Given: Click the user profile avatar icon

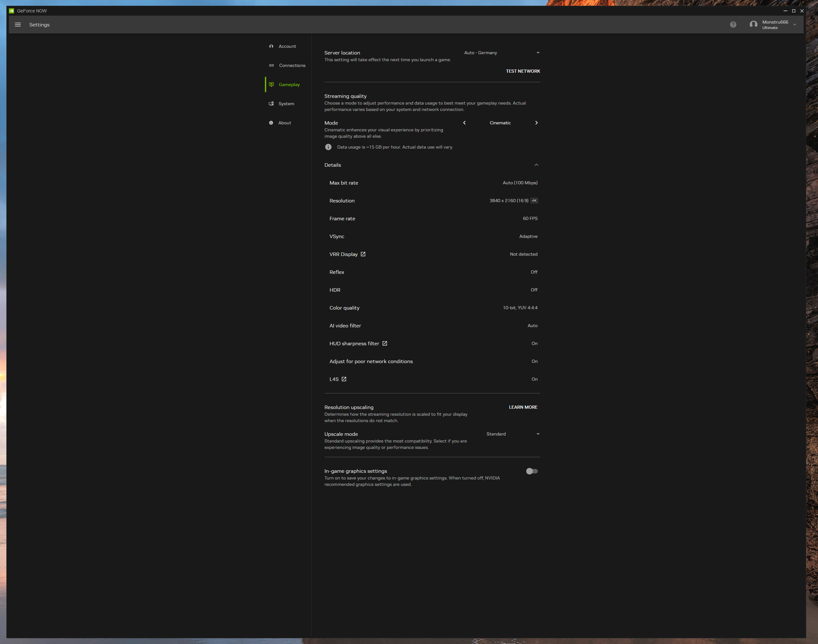Looking at the screenshot, I should [753, 25].
